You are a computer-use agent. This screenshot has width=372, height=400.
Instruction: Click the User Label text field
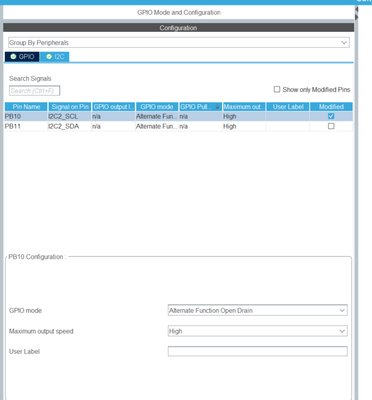tap(257, 351)
